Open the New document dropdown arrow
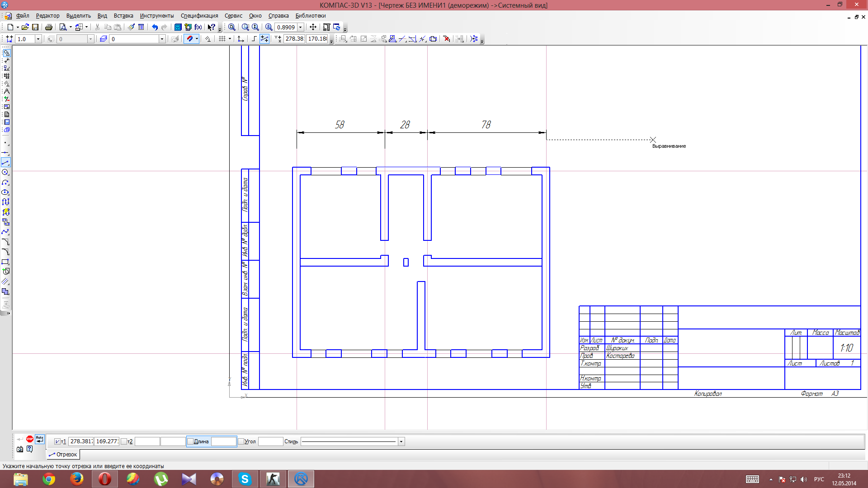Image resolution: width=868 pixels, height=488 pixels. (x=18, y=27)
